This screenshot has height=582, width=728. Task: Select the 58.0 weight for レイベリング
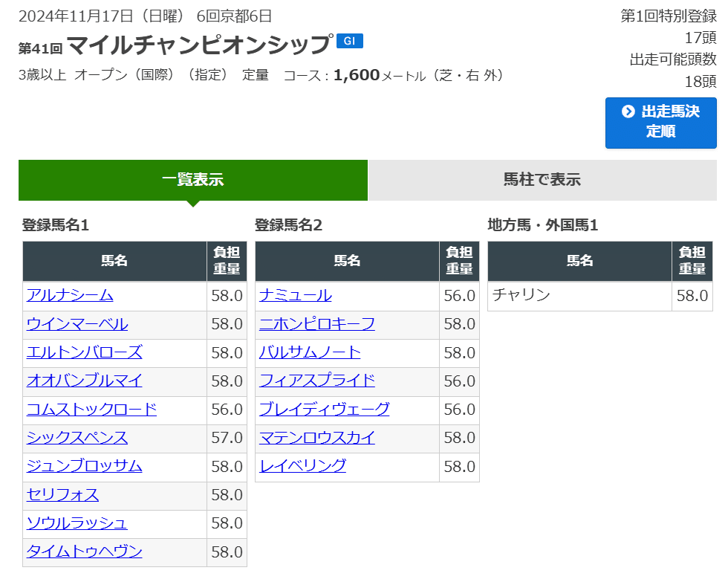click(459, 466)
